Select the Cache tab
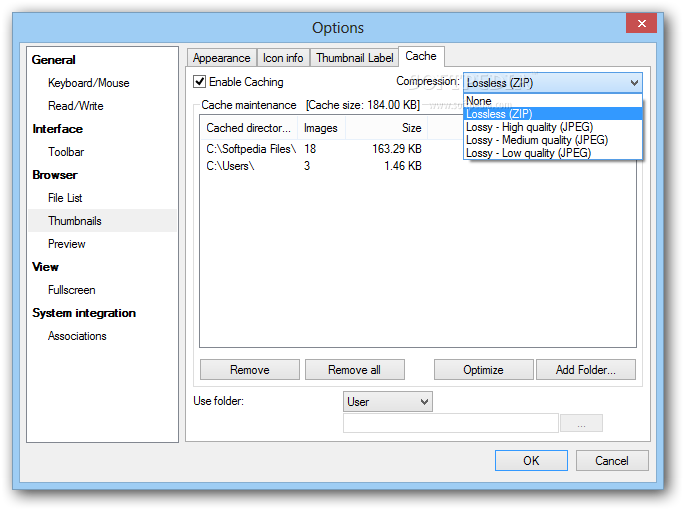Screen dimensions: 684x510 coord(421,56)
